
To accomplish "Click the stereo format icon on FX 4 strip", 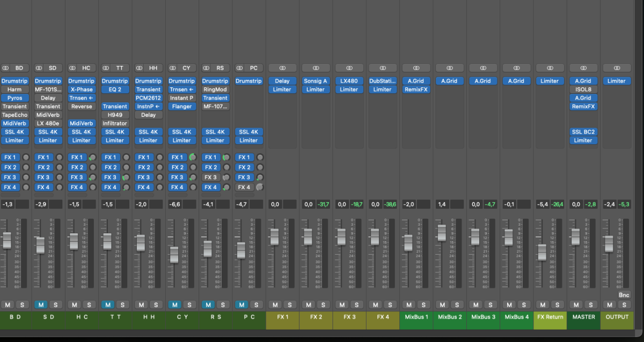I will 382,68.
